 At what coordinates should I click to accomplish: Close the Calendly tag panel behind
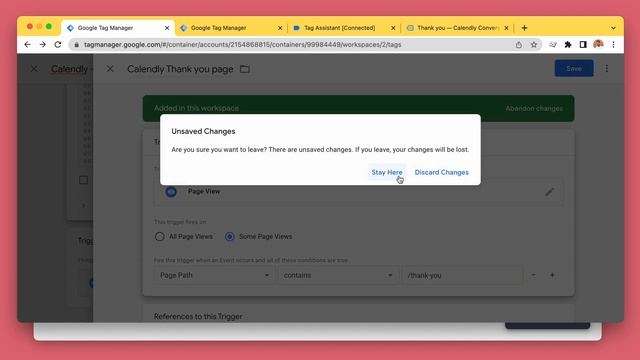tap(34, 69)
